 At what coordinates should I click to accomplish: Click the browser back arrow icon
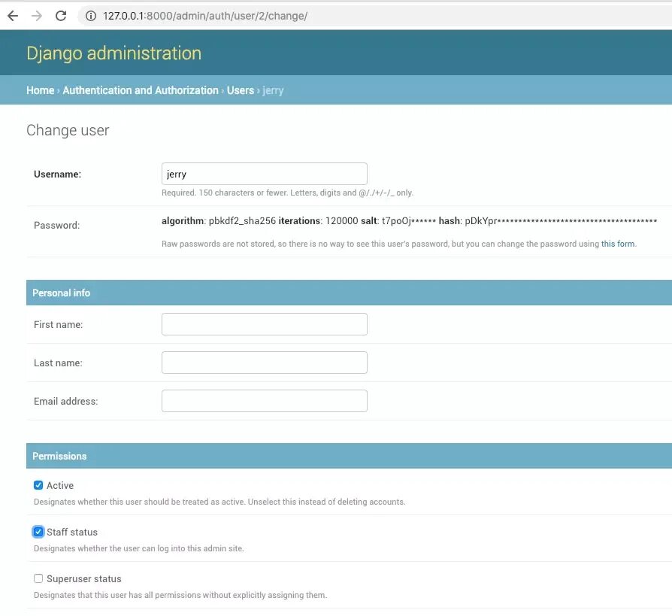point(13,16)
